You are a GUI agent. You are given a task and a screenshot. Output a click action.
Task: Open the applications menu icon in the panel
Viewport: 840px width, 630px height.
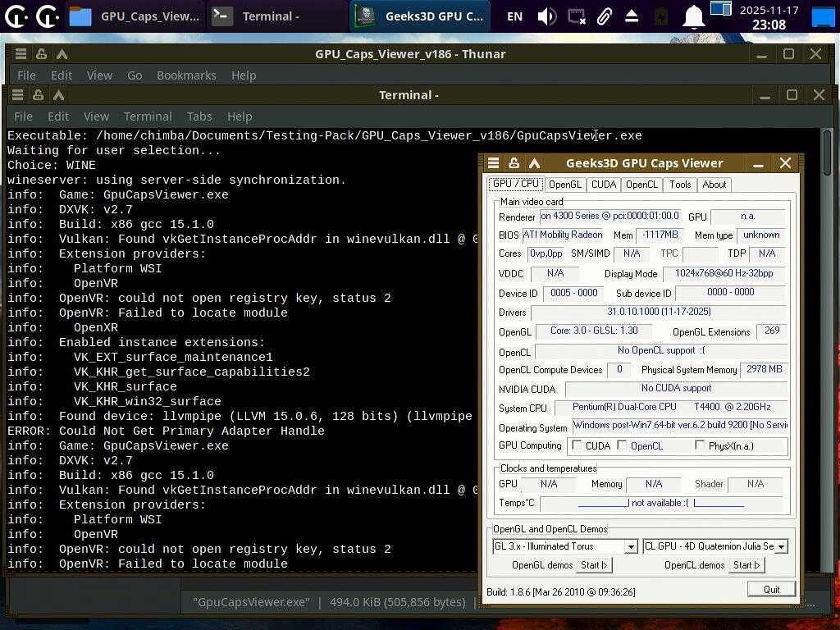coord(16,16)
